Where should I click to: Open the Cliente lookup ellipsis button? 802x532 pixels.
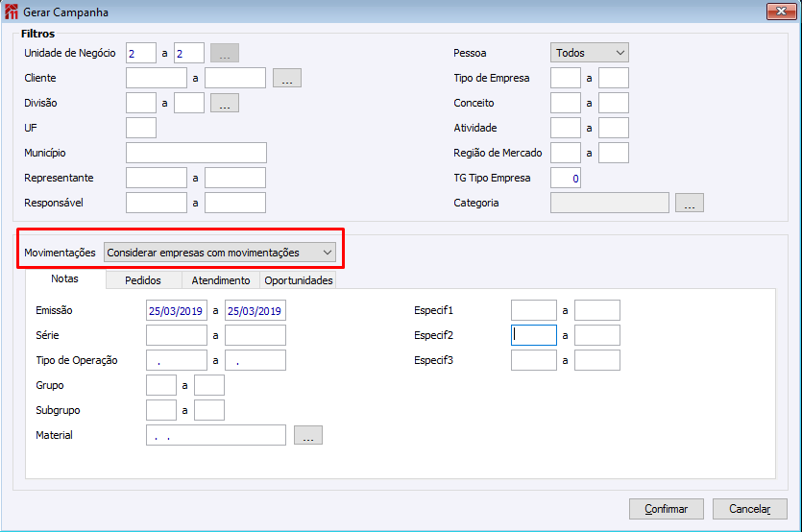[x=287, y=78]
